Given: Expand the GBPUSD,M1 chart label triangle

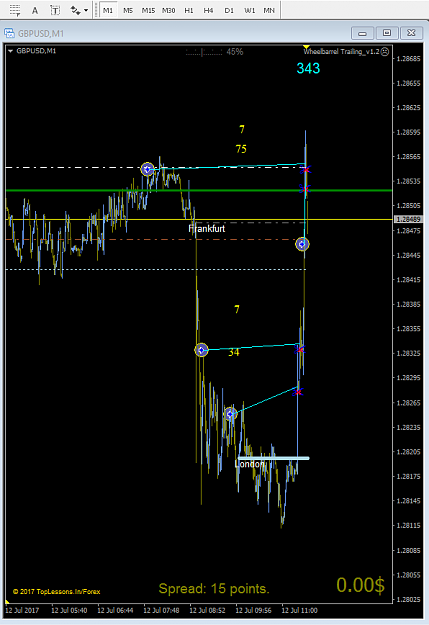Looking at the screenshot, I should point(10,51).
